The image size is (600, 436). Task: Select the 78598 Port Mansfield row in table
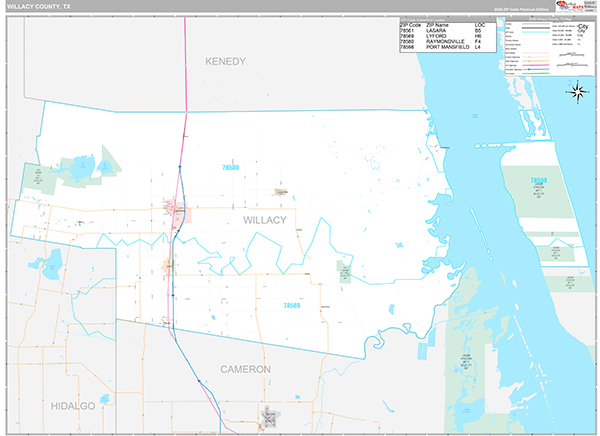[x=440, y=49]
